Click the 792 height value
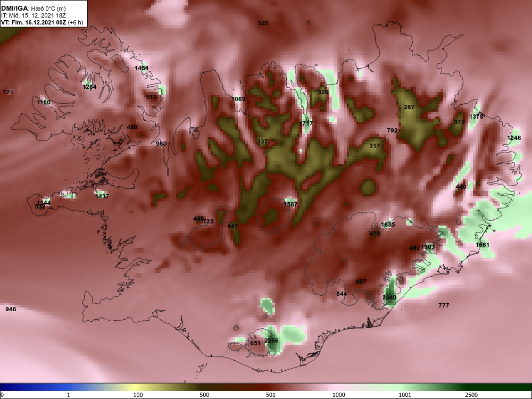This screenshot has width=532, height=399. tap(392, 130)
